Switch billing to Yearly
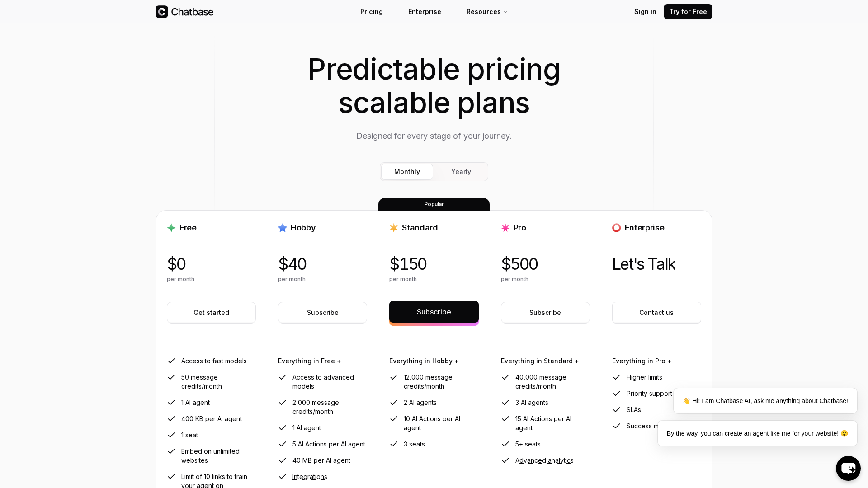The width and height of the screenshot is (868, 488). [461, 172]
